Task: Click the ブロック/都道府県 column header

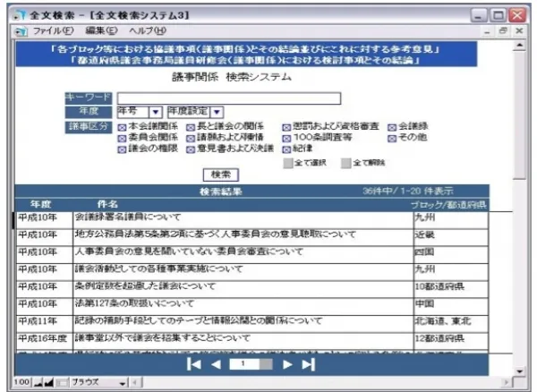Action: point(448,205)
